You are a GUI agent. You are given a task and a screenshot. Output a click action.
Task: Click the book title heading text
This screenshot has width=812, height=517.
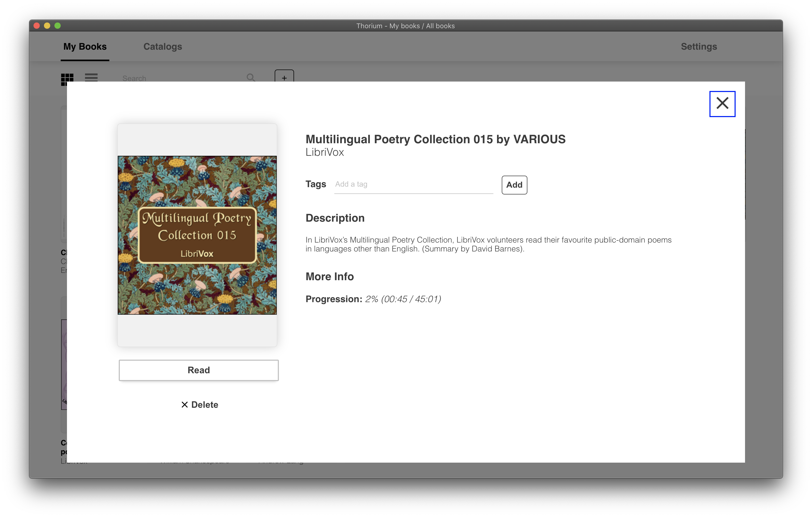click(x=435, y=139)
